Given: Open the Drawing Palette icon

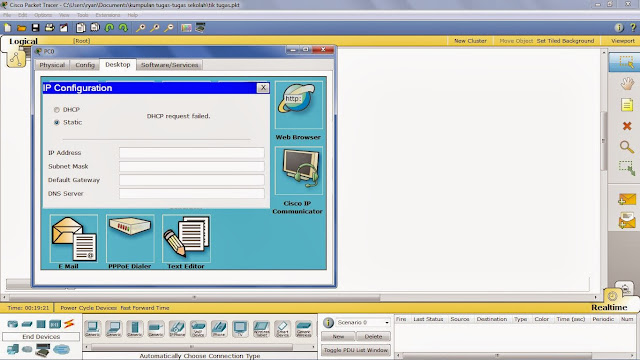Looking at the screenshot, I should coord(186,28).
